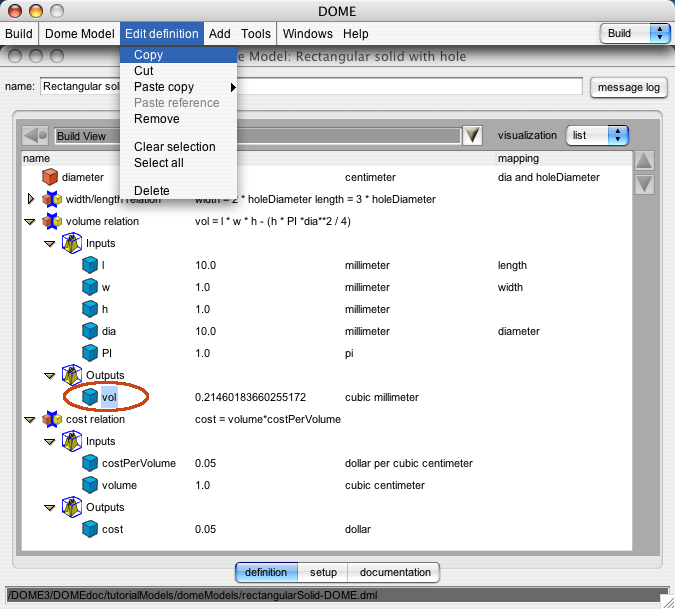Image resolution: width=675 pixels, height=609 pixels.
Task: Select the vol output row name
Action: click(x=109, y=397)
